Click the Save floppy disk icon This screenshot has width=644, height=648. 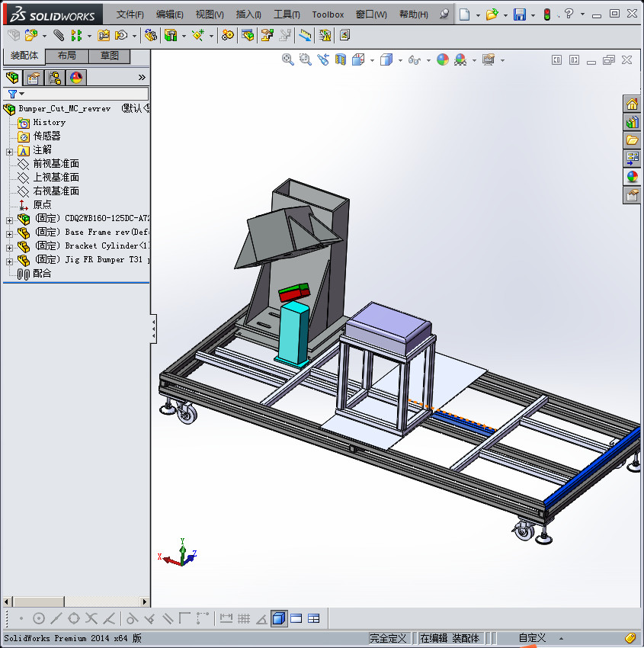[519, 14]
